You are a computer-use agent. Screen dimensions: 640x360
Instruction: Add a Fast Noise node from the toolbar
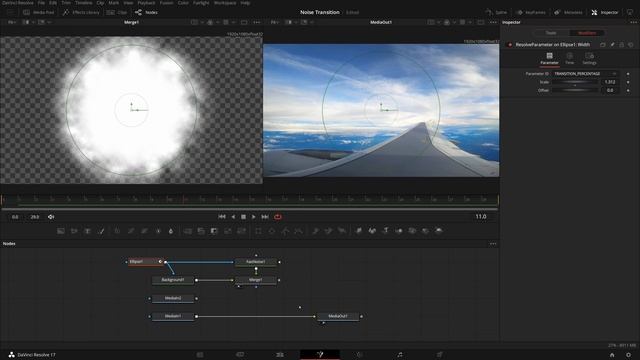point(74,231)
